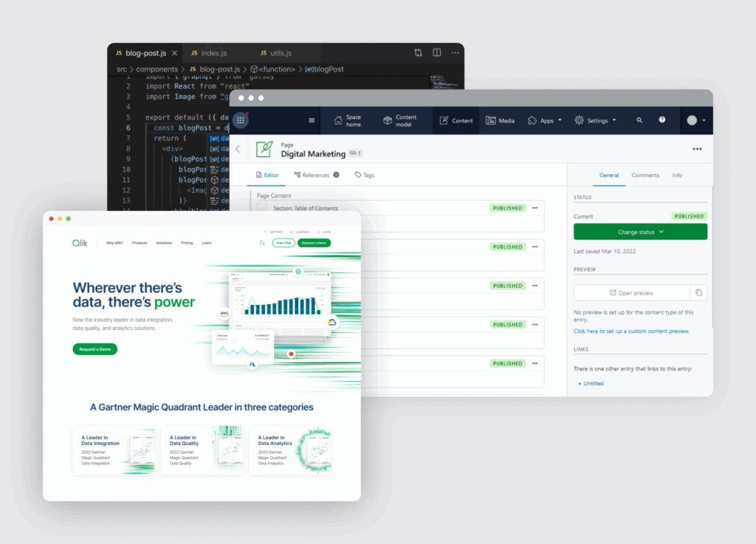756x544 pixels.
Task: Expand the Settings dropdown menu
Action: pyautogui.click(x=596, y=120)
